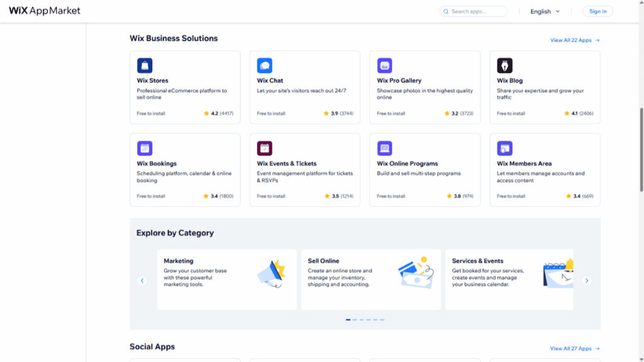The image size is (644, 362).
Task: Click the Services & Events calendar illustration
Action: (x=558, y=273)
